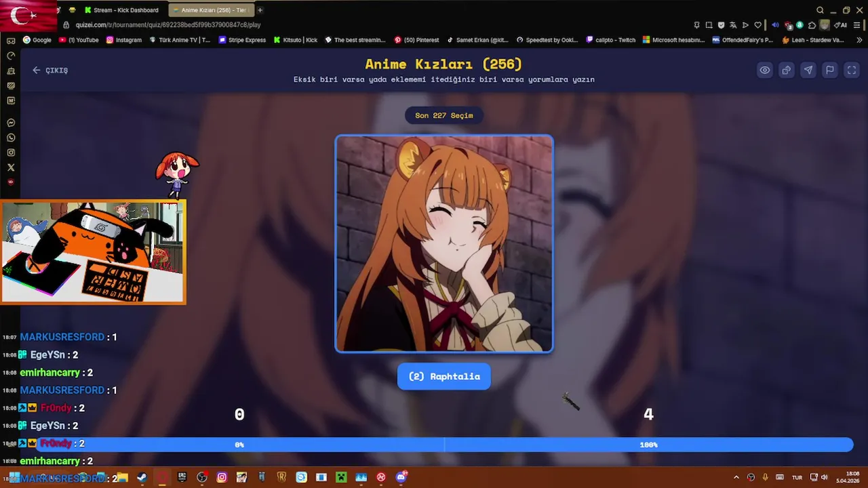
Task: Open the Stripe Express bookmark
Action: (242, 40)
